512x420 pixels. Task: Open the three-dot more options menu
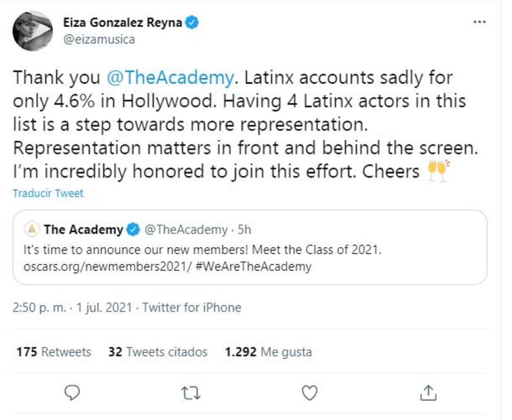coord(479,22)
